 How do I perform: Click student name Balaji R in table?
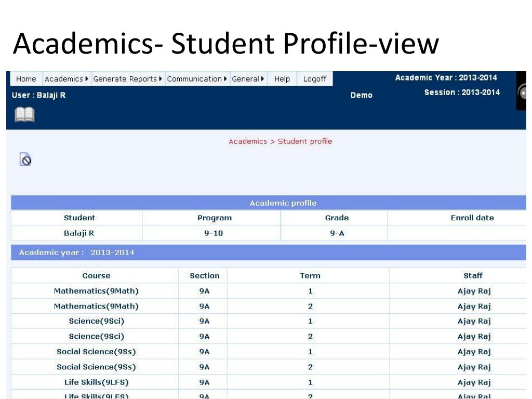click(x=79, y=233)
